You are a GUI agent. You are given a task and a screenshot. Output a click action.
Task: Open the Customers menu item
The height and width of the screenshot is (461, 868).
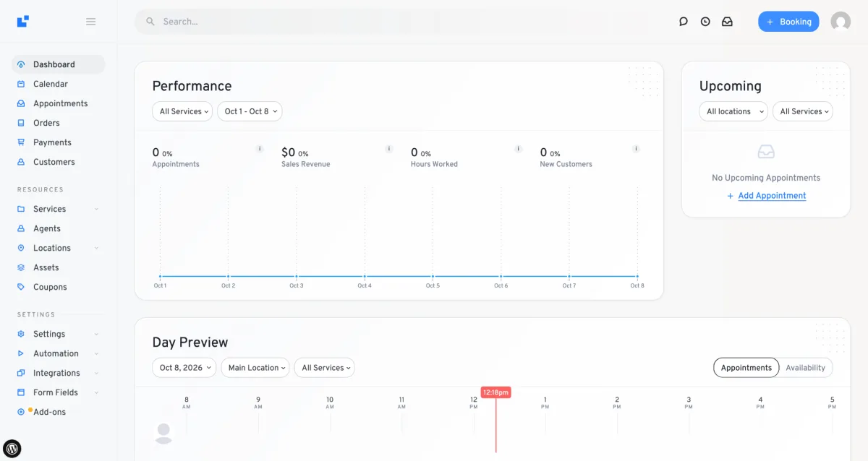58,162
